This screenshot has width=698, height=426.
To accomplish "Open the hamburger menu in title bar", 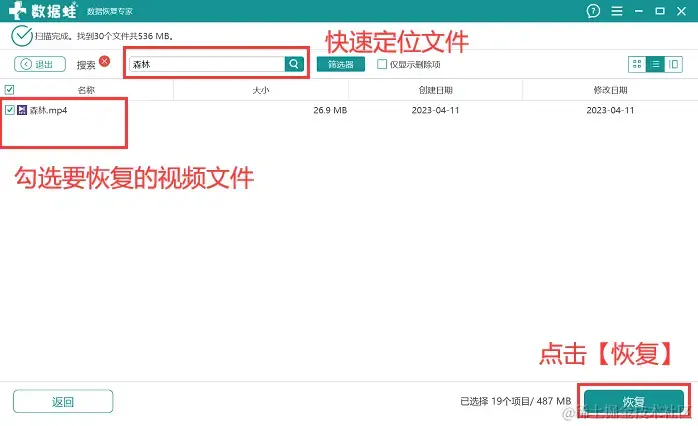I will point(617,11).
